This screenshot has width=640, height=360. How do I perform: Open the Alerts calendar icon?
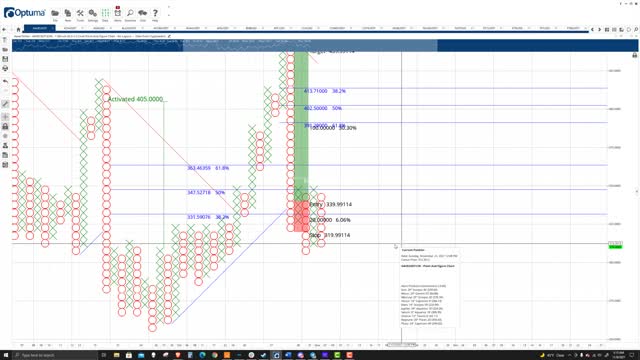(118, 12)
